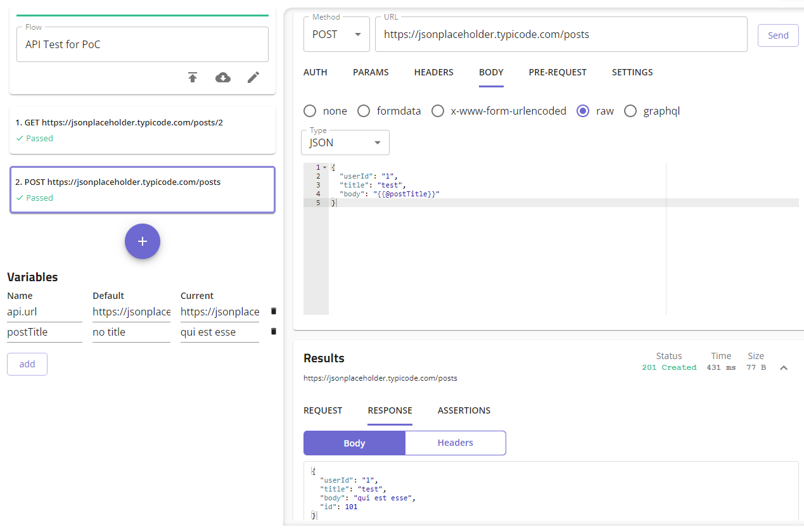Image resolution: width=804 pixels, height=532 pixels.
Task: Fold JSON body at line 1 arrow
Action: [x=325, y=167]
